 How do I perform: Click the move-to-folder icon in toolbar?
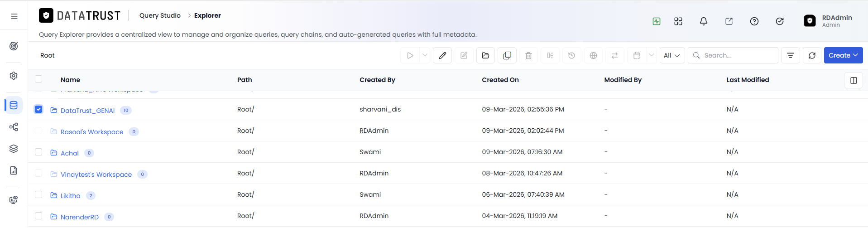click(x=485, y=55)
